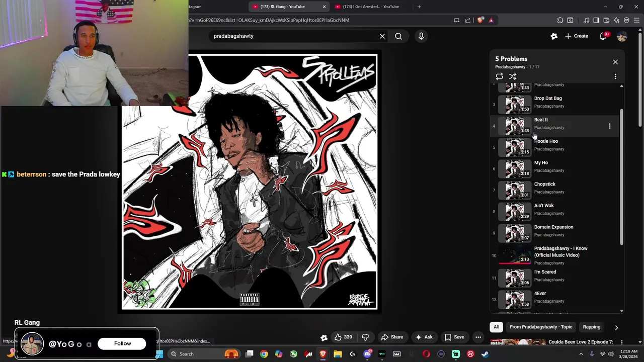
Task: Select the Domain Expansion track
Action: coord(553,233)
